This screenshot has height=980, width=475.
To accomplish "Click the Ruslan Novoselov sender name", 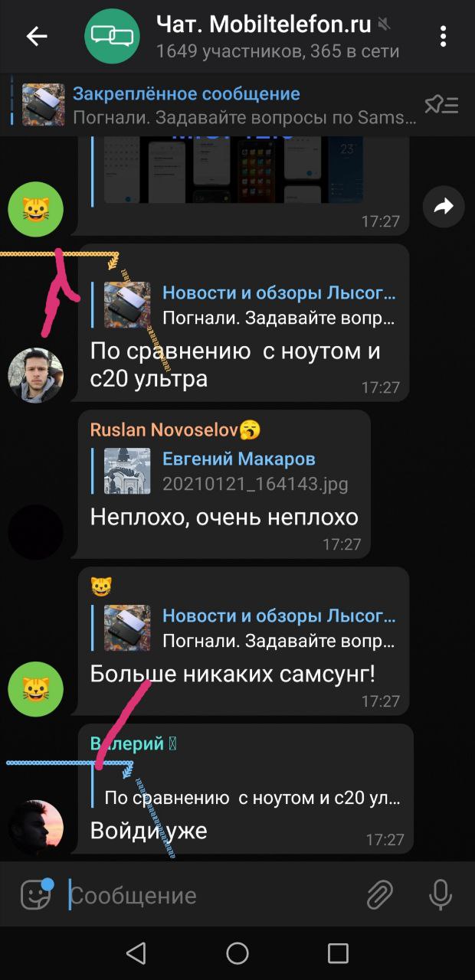I will pyautogui.click(x=165, y=430).
